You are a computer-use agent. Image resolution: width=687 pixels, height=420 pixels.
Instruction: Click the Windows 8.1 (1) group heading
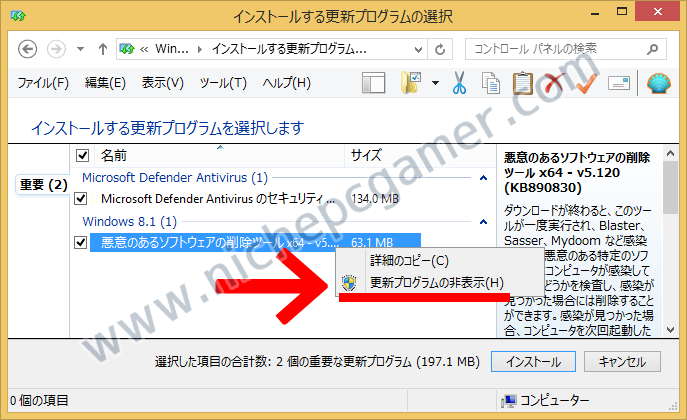129,222
